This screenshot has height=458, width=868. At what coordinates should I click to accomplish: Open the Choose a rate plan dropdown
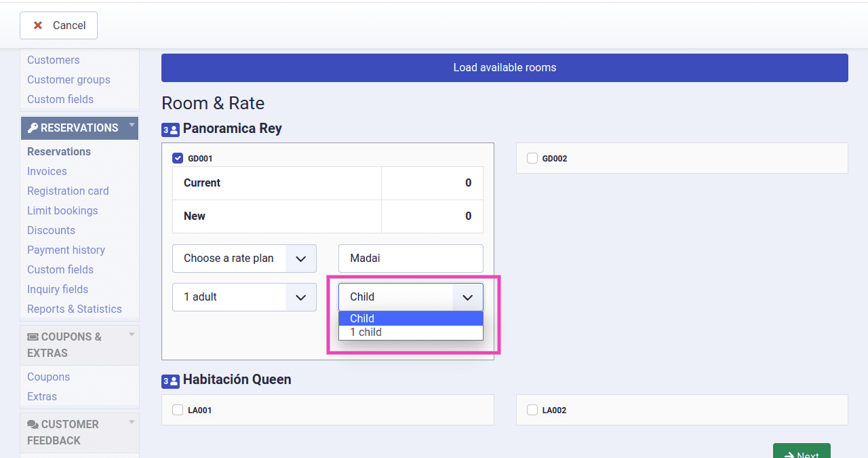click(244, 259)
